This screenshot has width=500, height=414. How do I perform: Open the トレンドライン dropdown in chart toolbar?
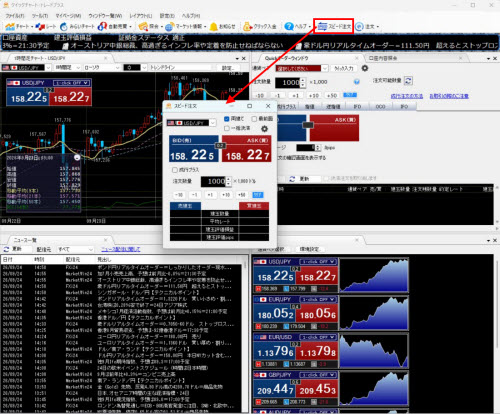tap(181, 68)
